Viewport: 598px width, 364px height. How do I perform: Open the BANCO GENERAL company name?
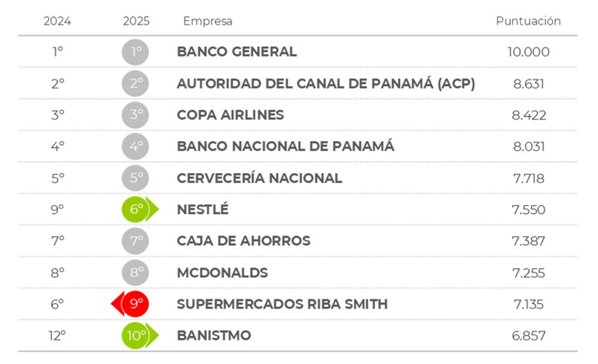coord(237,52)
